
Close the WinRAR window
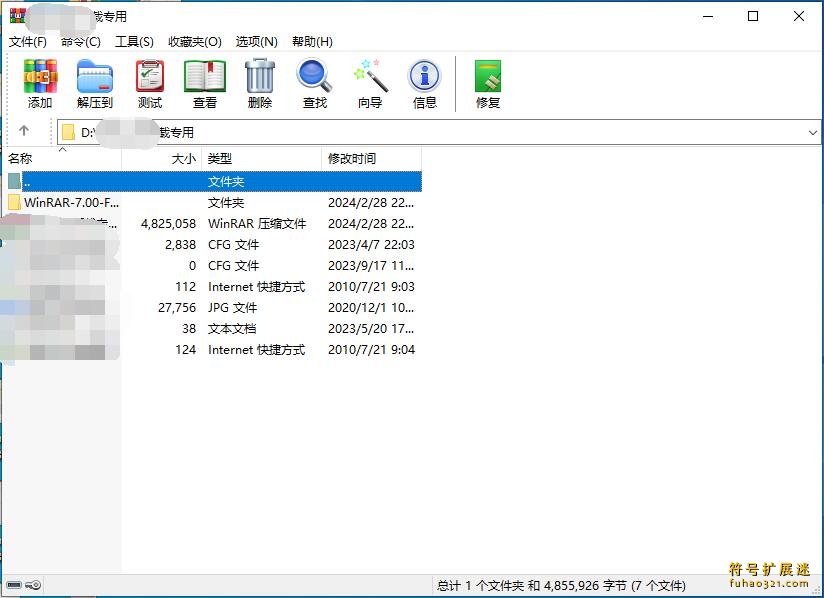tap(799, 16)
